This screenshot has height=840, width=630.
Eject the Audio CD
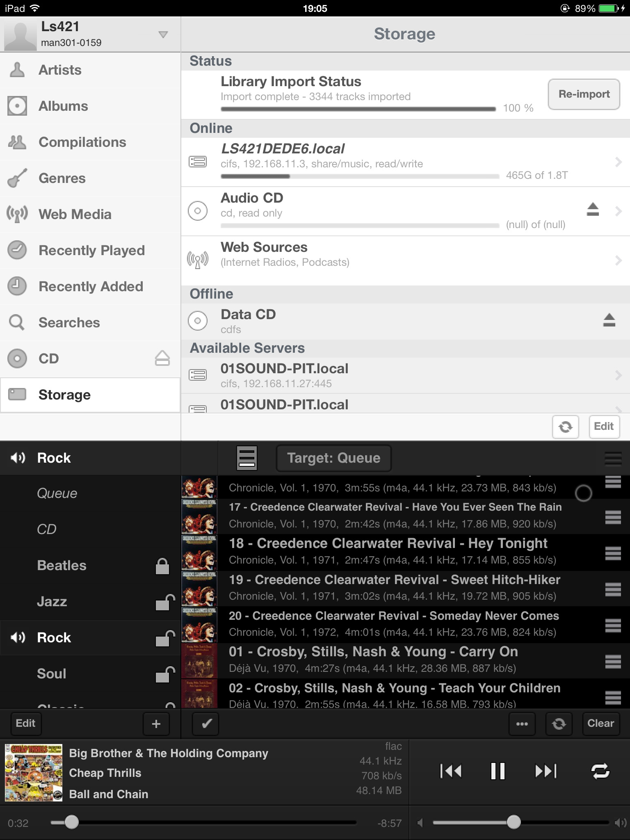click(x=593, y=210)
